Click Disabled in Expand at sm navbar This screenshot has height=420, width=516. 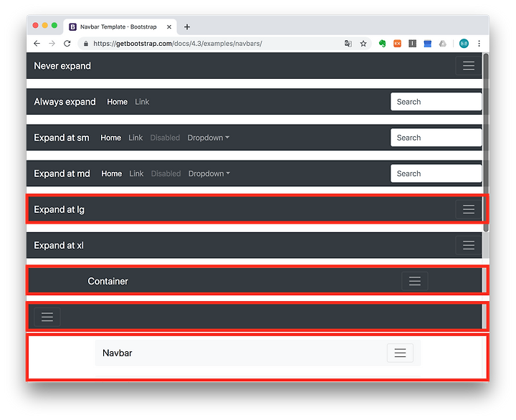(x=166, y=138)
